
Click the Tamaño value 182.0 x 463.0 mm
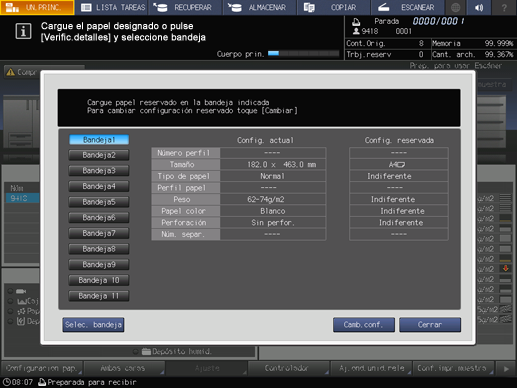tap(273, 164)
